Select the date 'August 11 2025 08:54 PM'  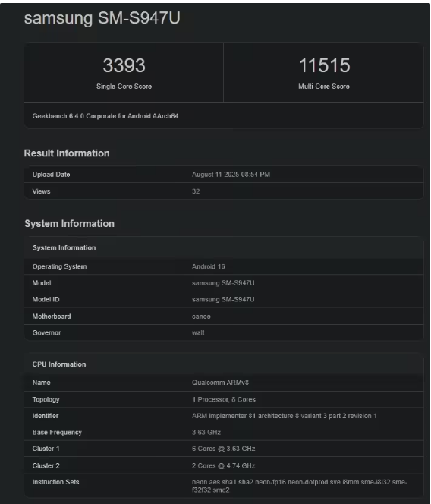[x=231, y=175]
